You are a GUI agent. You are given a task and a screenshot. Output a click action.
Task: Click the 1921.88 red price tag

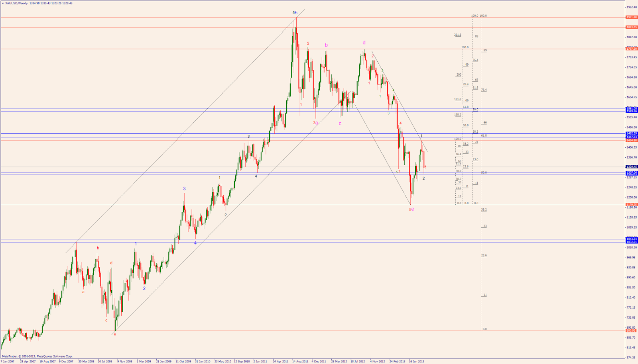[632, 17]
